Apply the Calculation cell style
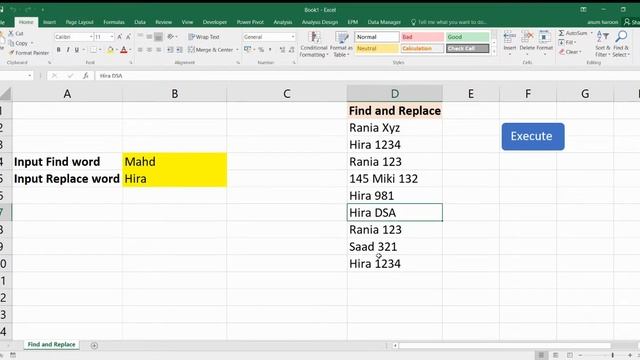This screenshot has width=640, height=360. point(422,49)
